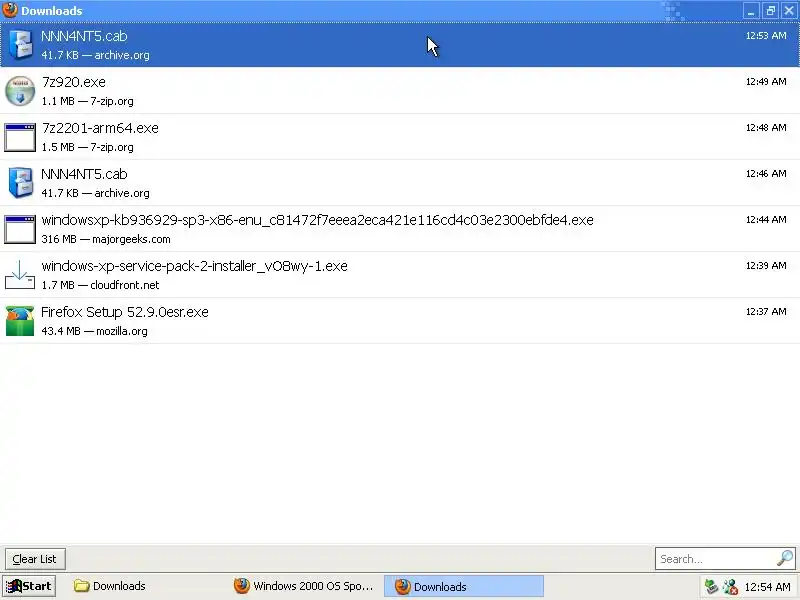This screenshot has height=600, width=800.
Task: Click the 12:37 AM timestamp
Action: [766, 311]
